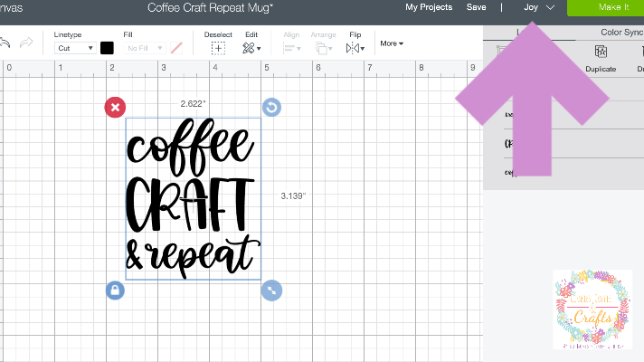Save the project
The image size is (644, 362).
click(476, 7)
